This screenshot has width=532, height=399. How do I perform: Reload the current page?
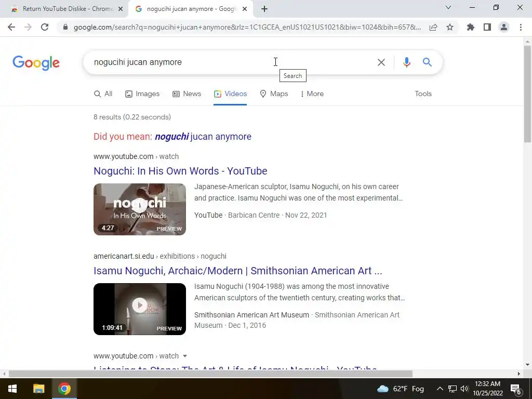[x=45, y=27]
